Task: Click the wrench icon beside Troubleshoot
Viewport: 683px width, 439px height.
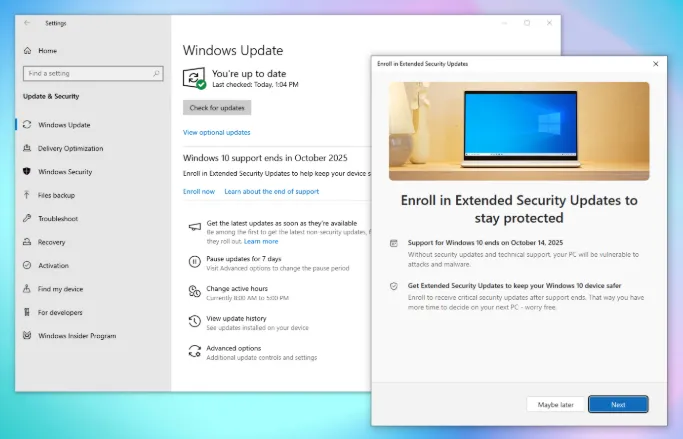Action: click(x=27, y=218)
